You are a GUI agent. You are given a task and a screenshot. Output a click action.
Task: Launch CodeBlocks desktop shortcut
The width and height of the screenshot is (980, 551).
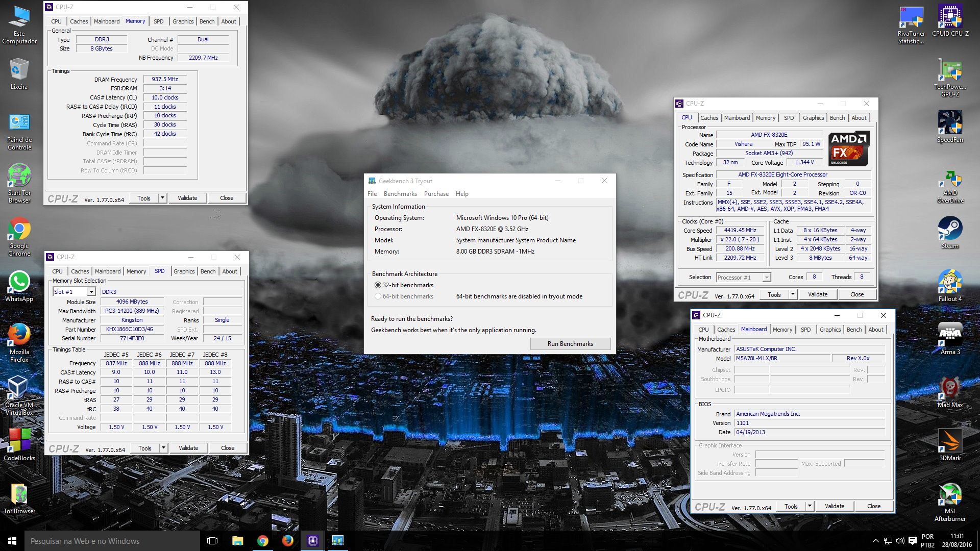click(x=19, y=445)
